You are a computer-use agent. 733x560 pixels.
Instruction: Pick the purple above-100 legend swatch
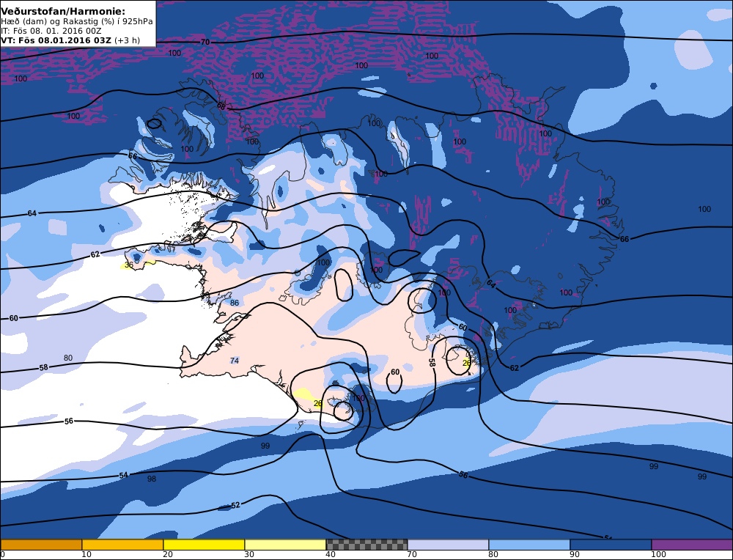(x=692, y=544)
